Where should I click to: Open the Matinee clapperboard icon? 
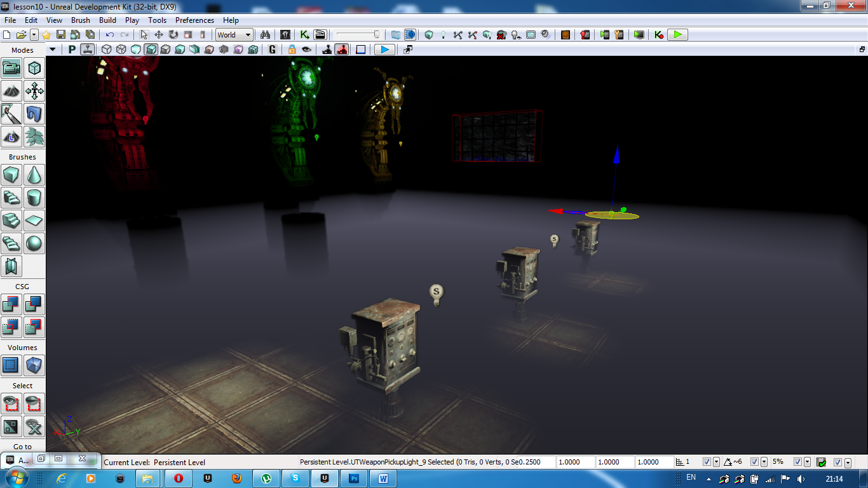[320, 35]
